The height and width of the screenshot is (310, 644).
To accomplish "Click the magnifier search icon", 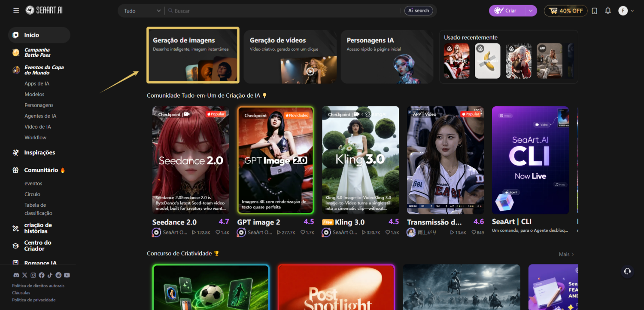I will pos(170,11).
